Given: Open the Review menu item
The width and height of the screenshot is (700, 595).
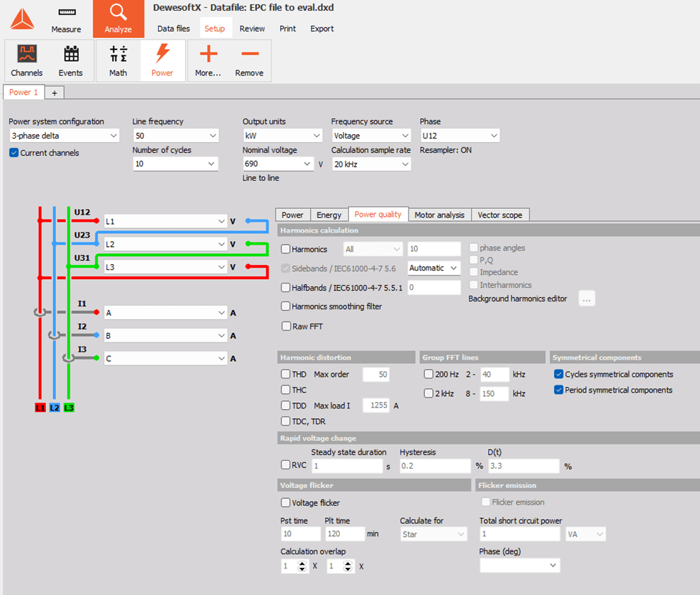Looking at the screenshot, I should (x=252, y=29).
